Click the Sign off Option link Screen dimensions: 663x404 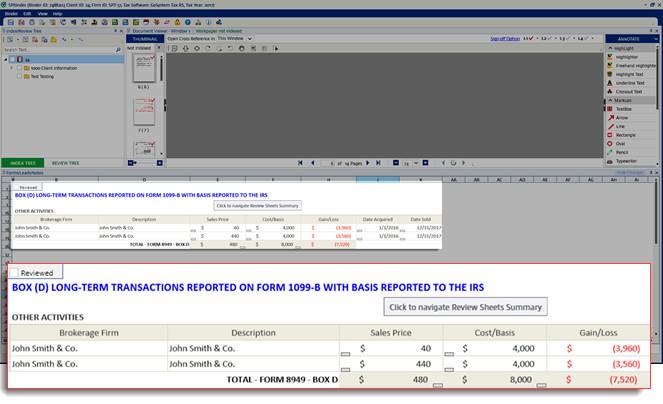(505, 38)
